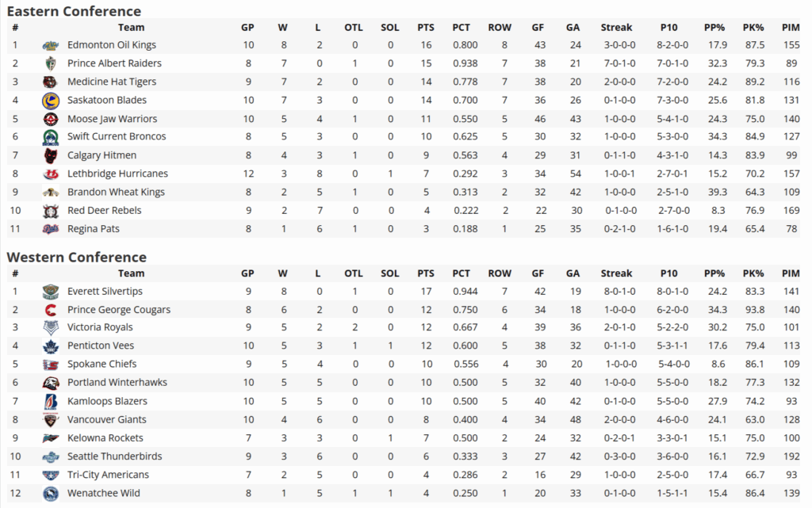Click the Saskatoon Blades logo icon
This screenshot has width=812, height=508.
pos(51,100)
